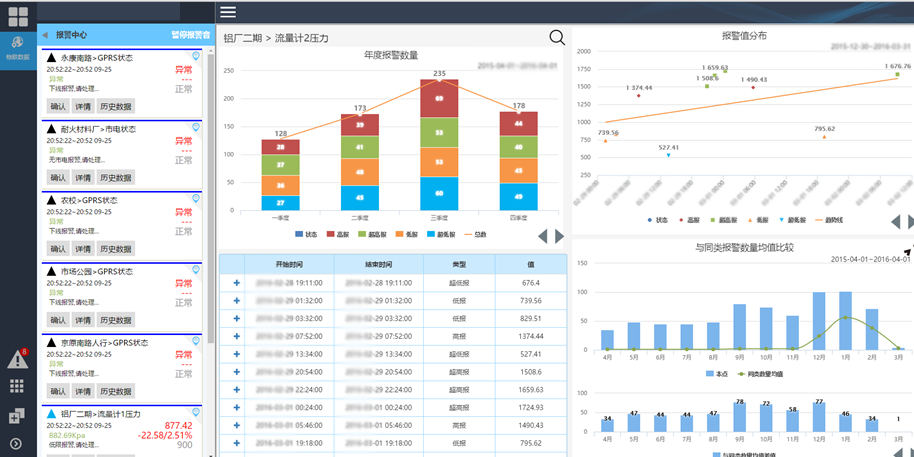This screenshot has width=914, height=457.
Task: Collapse alarm center panel with left arrow
Action: coord(45,35)
